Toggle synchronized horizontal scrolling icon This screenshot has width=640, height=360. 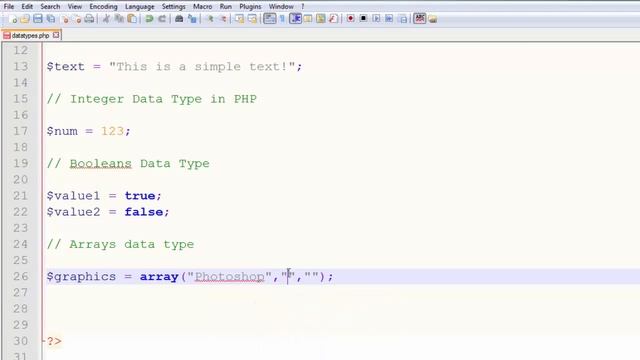tap(252, 19)
